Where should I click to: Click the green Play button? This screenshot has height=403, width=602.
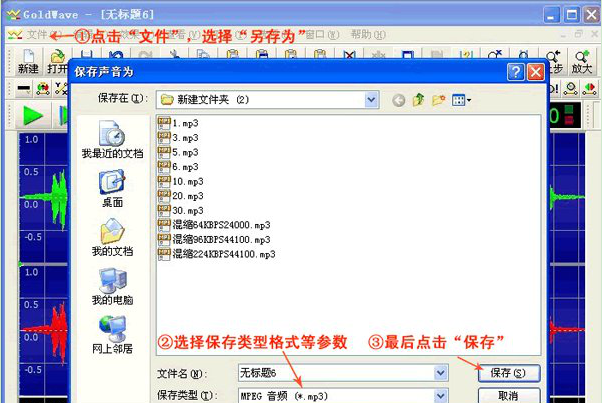[33, 116]
